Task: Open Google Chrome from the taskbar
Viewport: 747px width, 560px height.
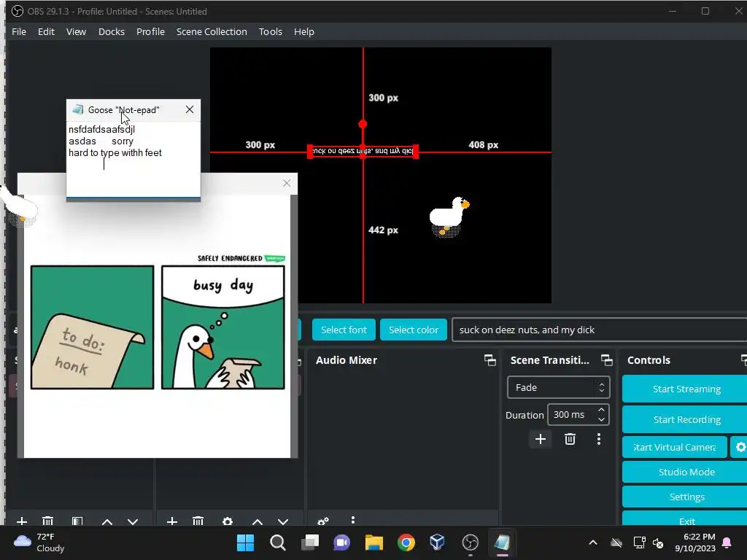Action: coord(406,542)
